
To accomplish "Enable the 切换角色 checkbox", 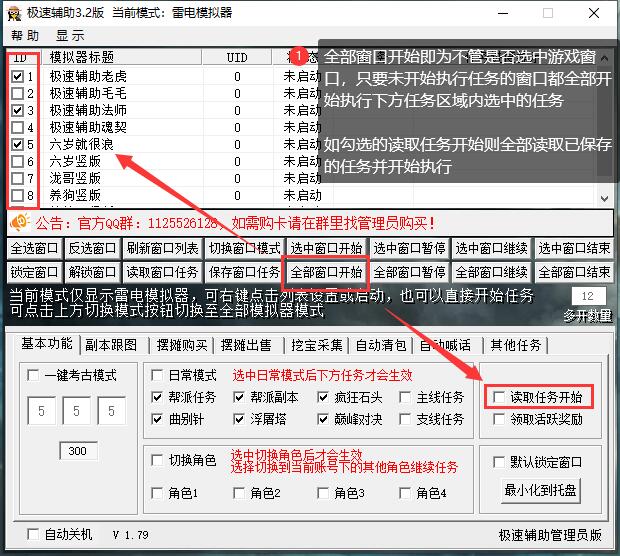I will tap(157, 460).
